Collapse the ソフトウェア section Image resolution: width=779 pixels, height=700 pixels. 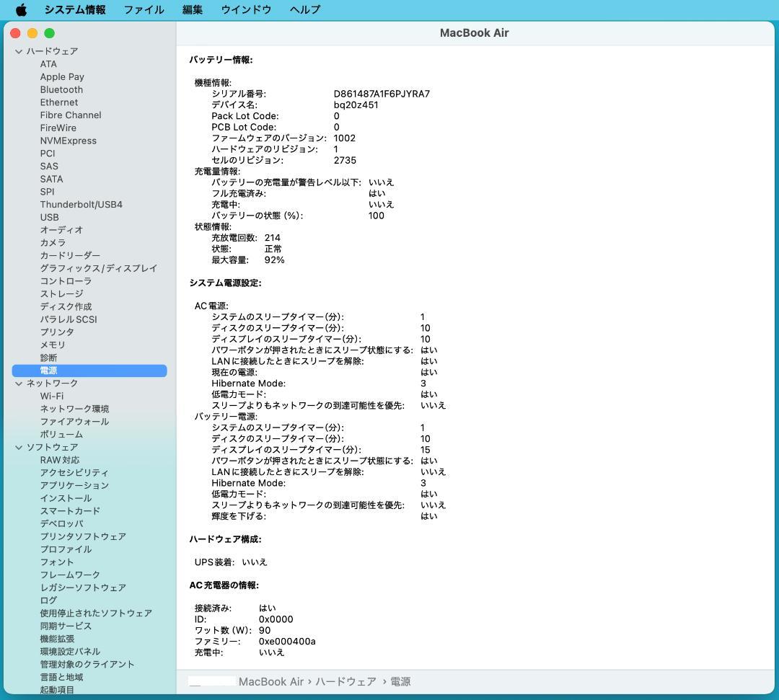coord(17,447)
